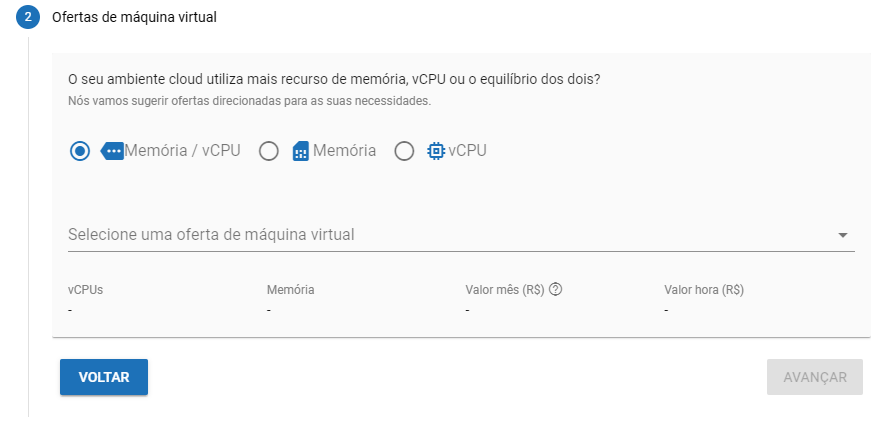The height and width of the screenshot is (422, 881).
Task: Click the step 2 numbered circle icon
Action: 28,17
